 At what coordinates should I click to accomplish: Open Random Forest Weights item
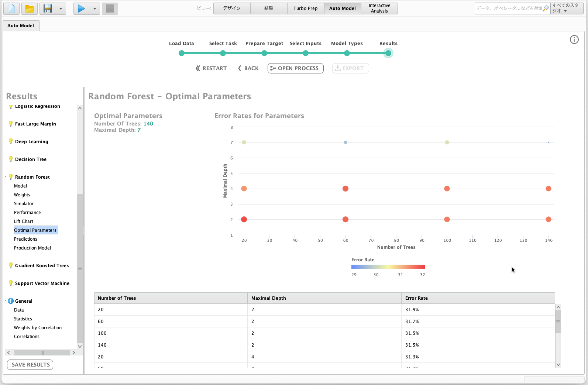click(x=22, y=195)
